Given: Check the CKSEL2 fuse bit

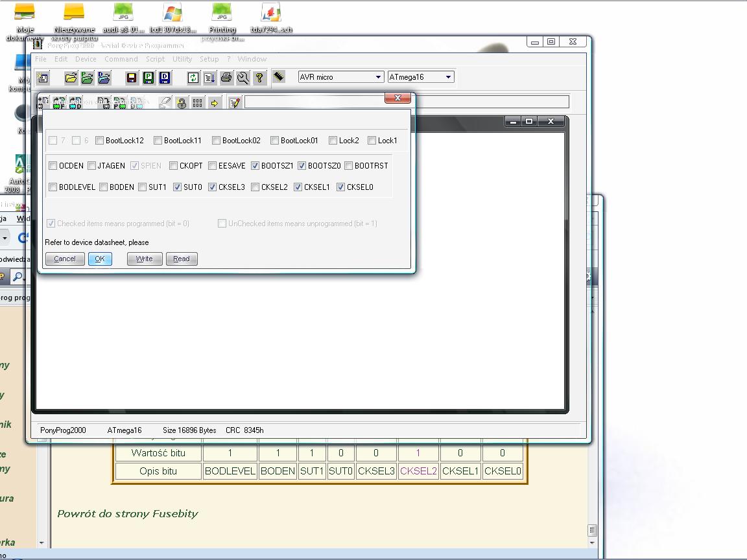Looking at the screenshot, I should (x=255, y=187).
